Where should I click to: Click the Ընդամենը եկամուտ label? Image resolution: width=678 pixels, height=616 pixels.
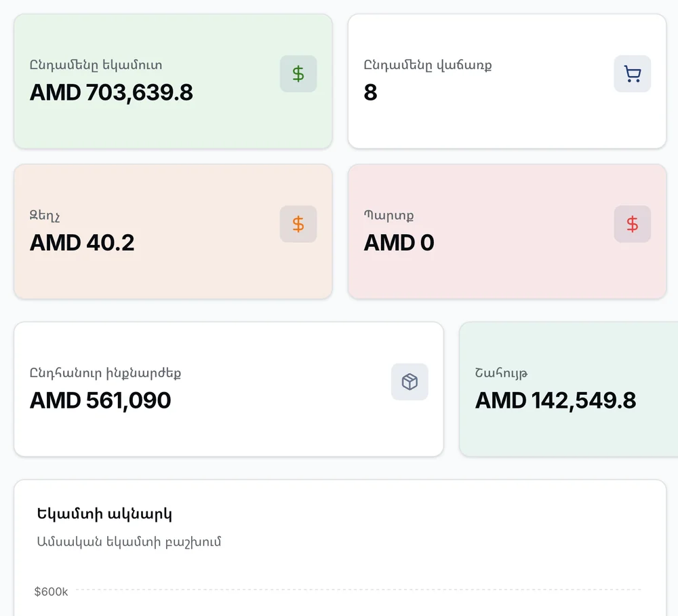[96, 65]
